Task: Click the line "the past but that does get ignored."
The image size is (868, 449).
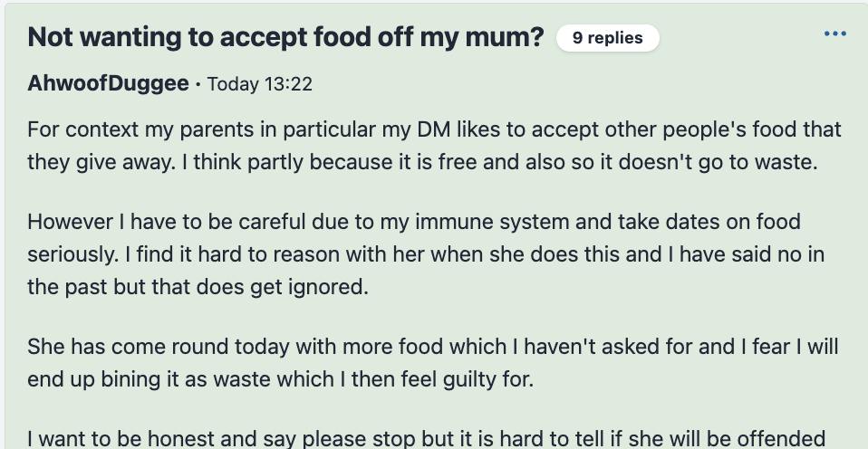Action: coord(198,287)
